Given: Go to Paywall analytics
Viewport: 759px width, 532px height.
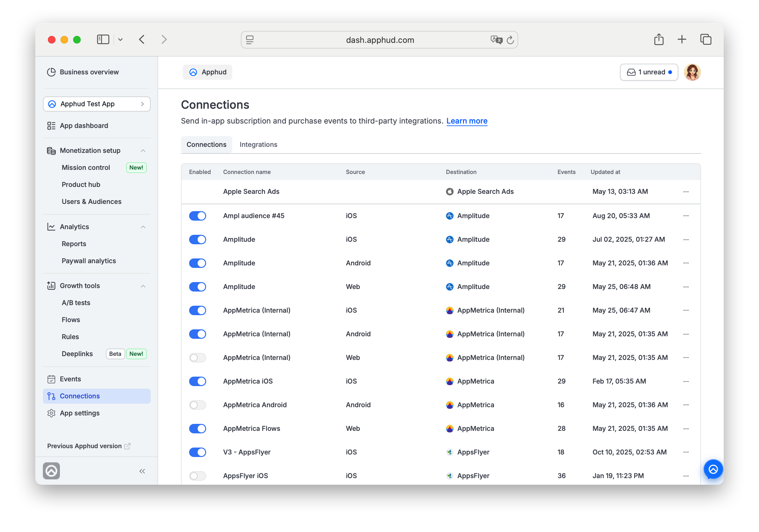Looking at the screenshot, I should point(89,261).
